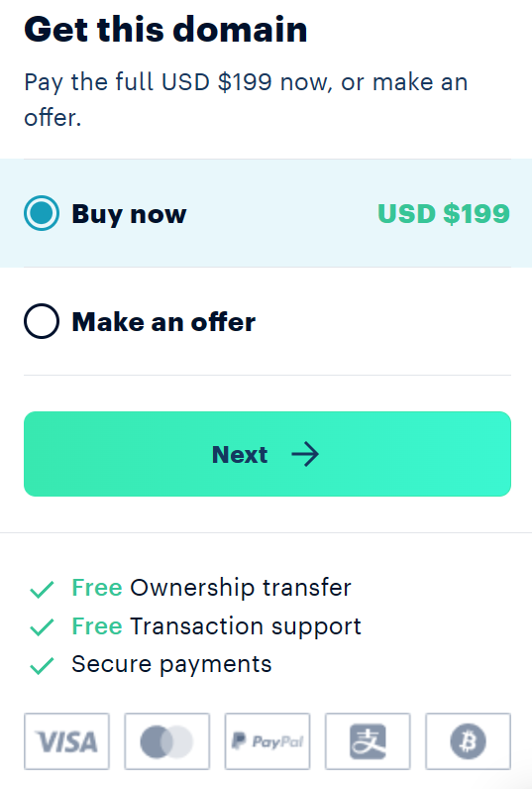Click the Pay the full USD $199 description
The width and height of the screenshot is (532, 789).
(x=246, y=100)
